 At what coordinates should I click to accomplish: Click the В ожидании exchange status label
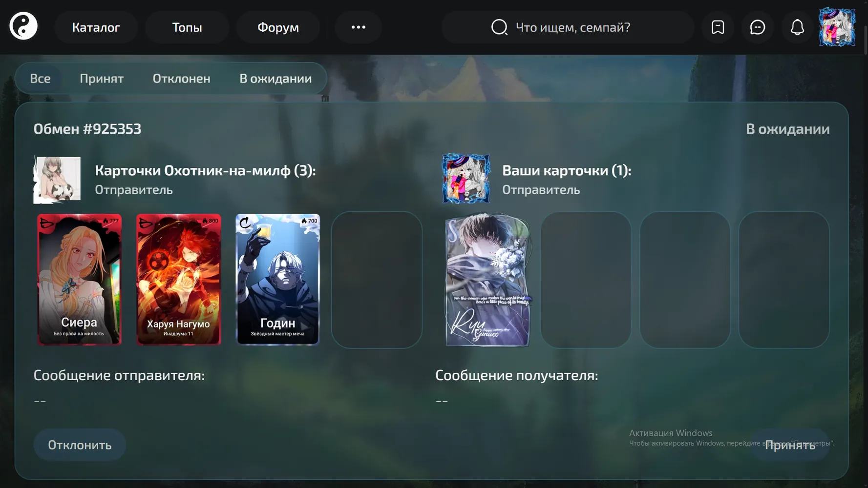coord(787,129)
